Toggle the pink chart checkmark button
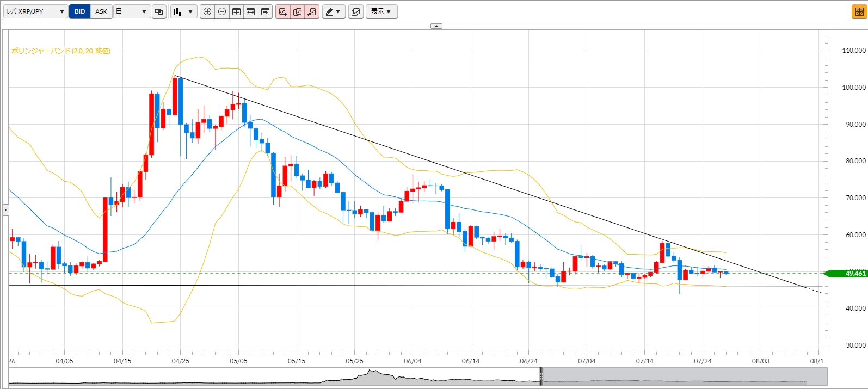868x389 pixels. pos(298,11)
